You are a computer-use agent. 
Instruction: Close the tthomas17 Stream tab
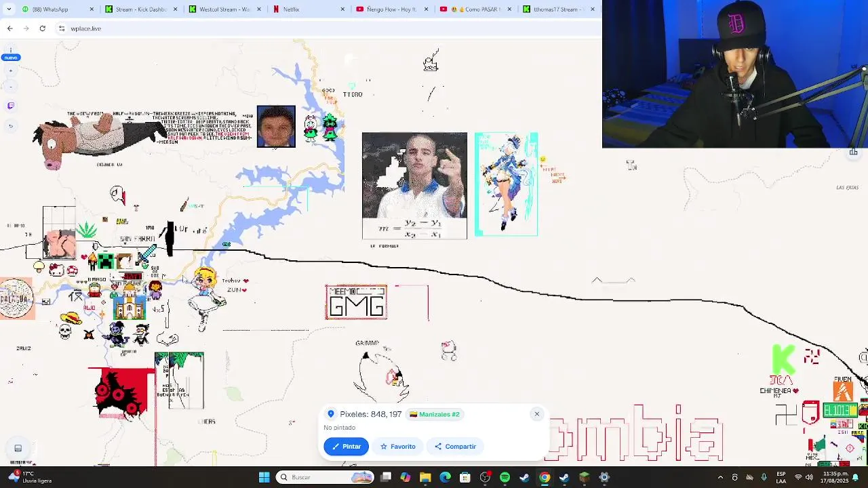pyautogui.click(x=593, y=9)
